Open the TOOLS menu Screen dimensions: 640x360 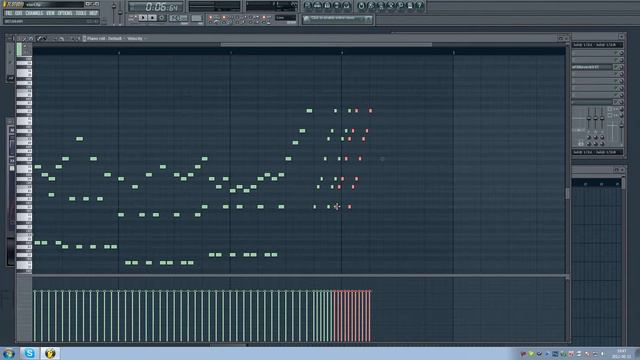(x=81, y=13)
